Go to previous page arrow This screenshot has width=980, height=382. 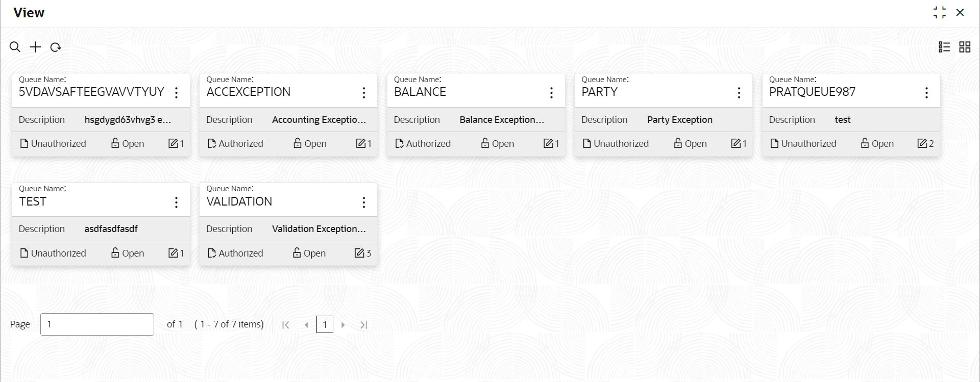[x=306, y=325]
